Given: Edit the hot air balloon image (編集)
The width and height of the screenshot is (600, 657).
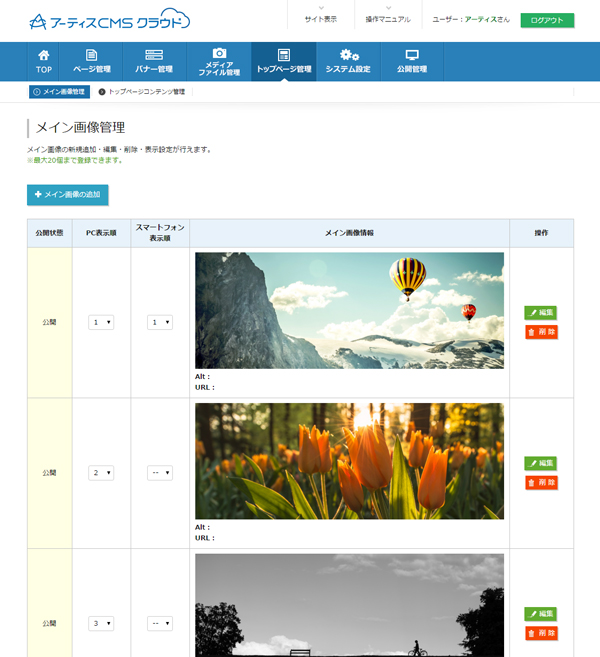Looking at the screenshot, I should [541, 313].
